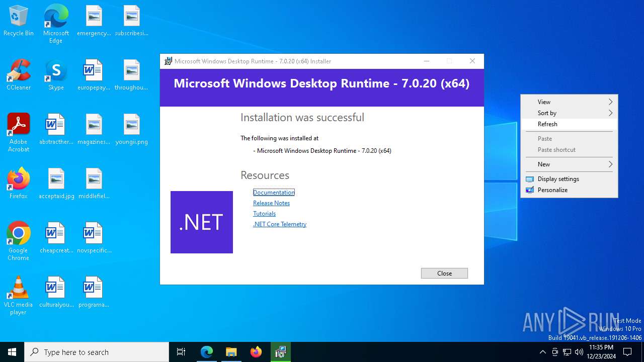Open the Tutorials link
Image resolution: width=644 pixels, height=362 pixels.
tap(264, 214)
